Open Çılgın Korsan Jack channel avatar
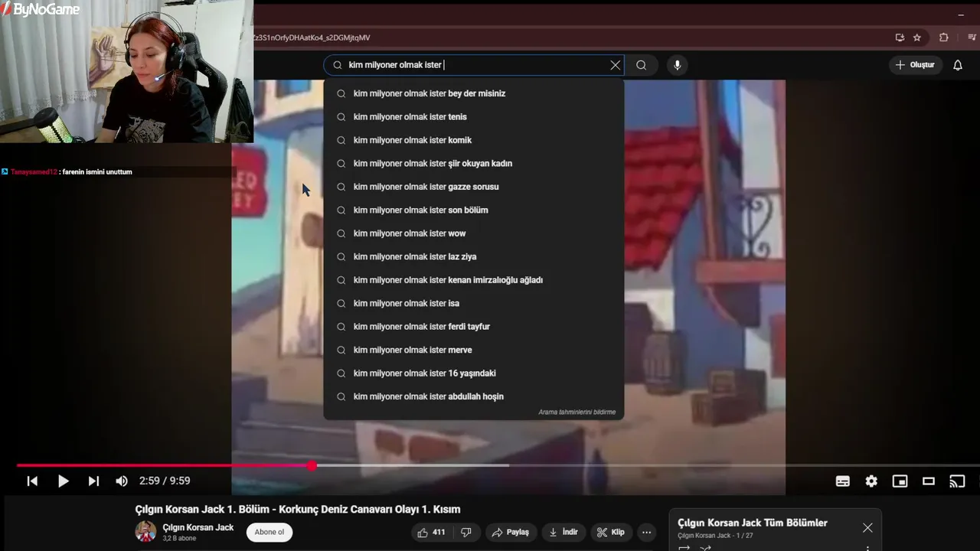 click(145, 532)
